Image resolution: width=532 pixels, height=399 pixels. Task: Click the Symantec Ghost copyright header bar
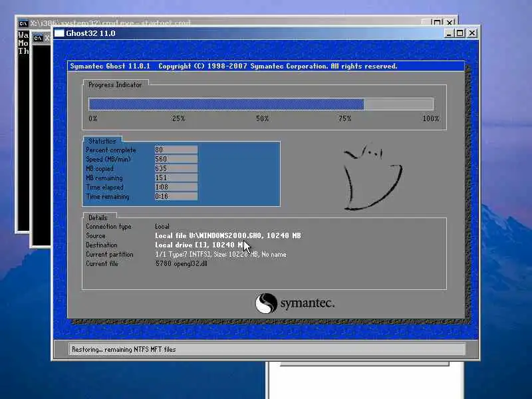tap(266, 66)
